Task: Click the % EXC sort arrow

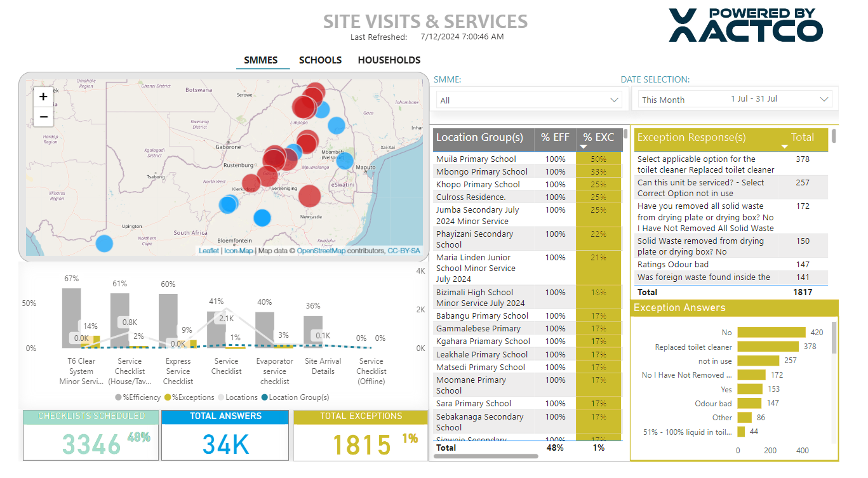Action: coord(583,147)
